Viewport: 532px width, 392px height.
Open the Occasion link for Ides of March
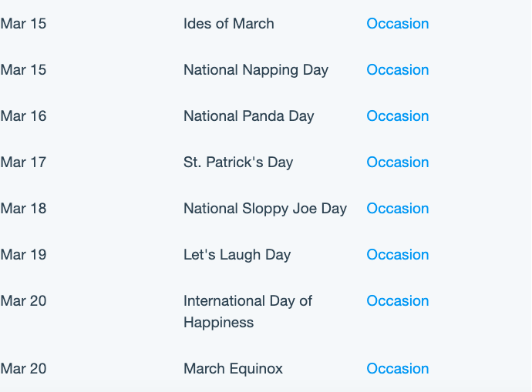[398, 24]
